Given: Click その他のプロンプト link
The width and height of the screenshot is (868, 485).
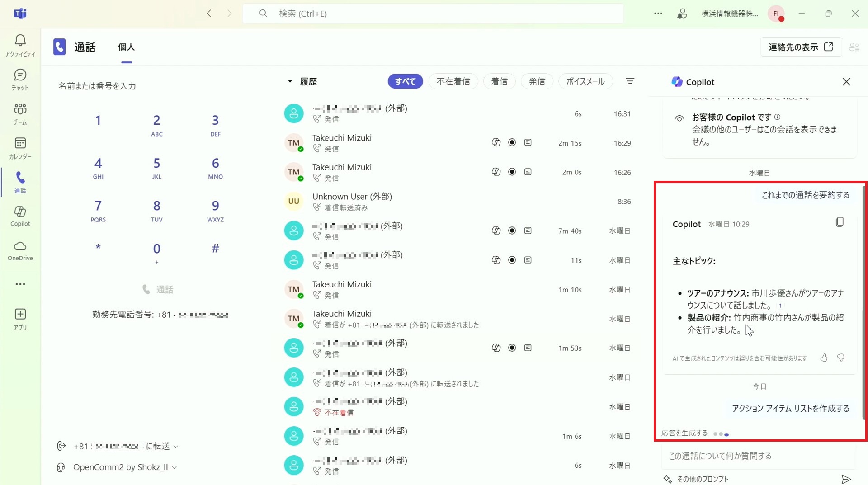Looking at the screenshot, I should [x=696, y=479].
